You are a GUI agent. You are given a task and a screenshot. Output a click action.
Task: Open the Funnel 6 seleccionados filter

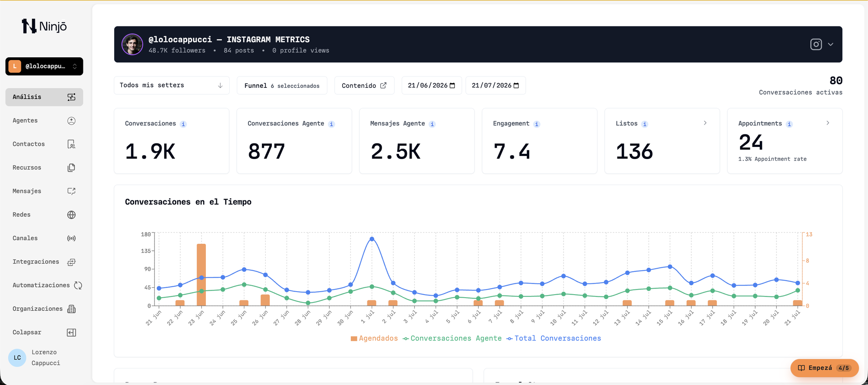[x=282, y=86]
